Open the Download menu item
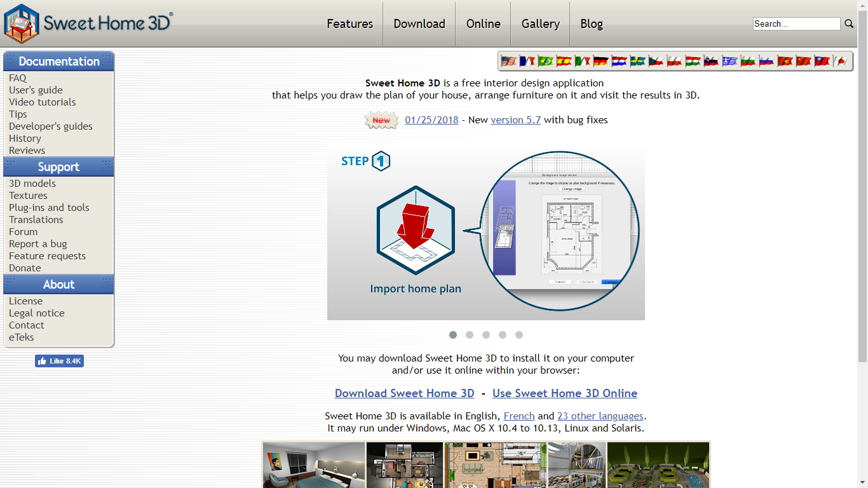This screenshot has width=868, height=488. (419, 24)
